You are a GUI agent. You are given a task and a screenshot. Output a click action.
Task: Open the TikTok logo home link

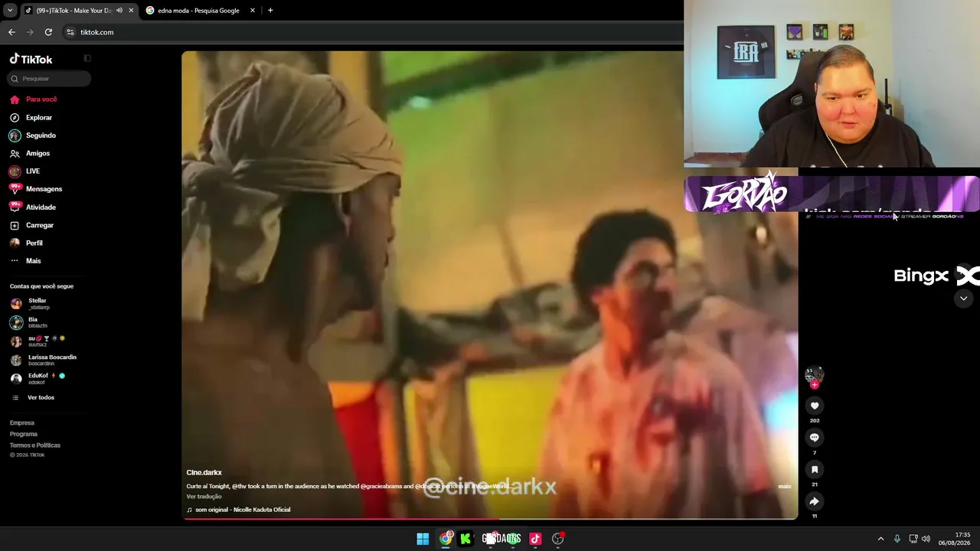click(31, 59)
